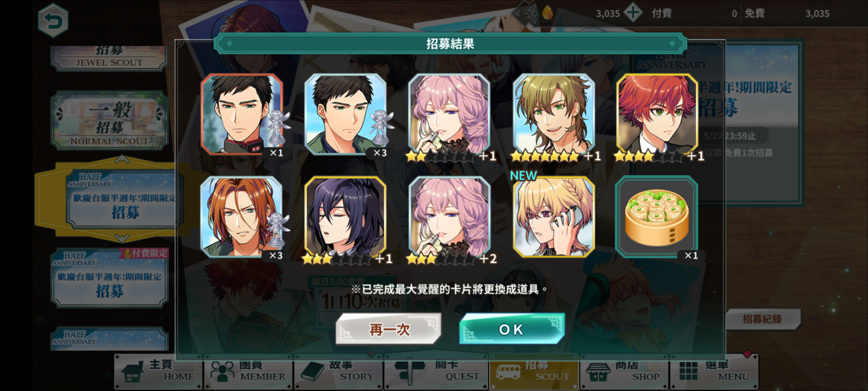The height and width of the screenshot is (391, 868).
Task: Tap the back arrow hexagon icon
Action: coord(53,21)
